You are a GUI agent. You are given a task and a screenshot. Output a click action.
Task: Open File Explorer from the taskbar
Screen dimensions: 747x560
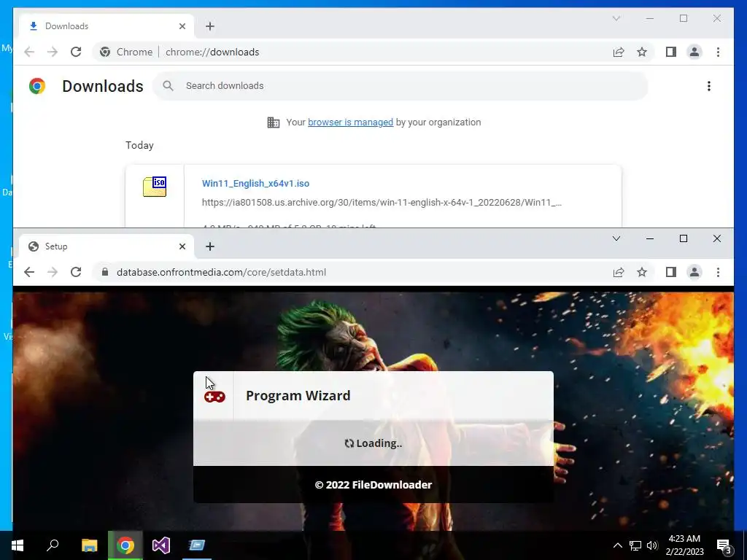click(89, 545)
